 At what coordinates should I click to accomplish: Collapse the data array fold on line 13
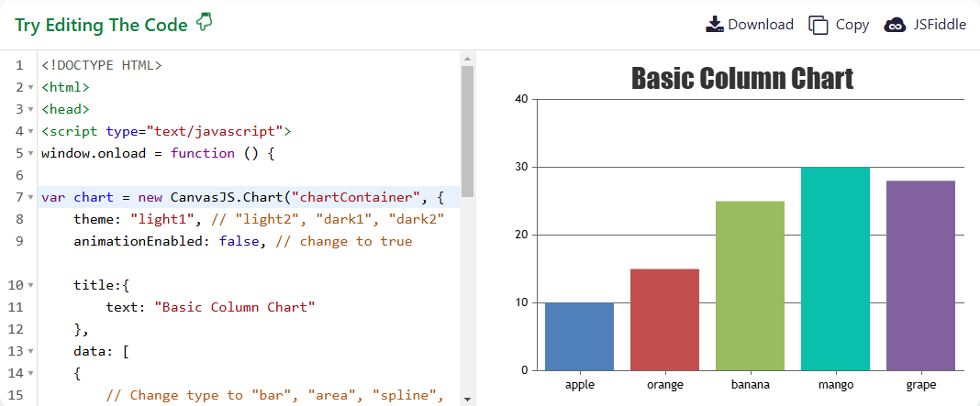click(x=30, y=352)
